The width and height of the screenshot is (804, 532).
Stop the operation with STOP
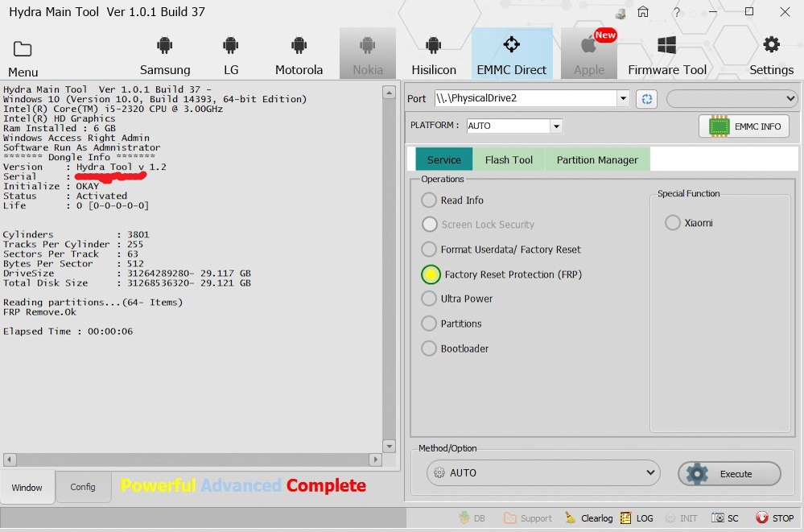[774, 518]
